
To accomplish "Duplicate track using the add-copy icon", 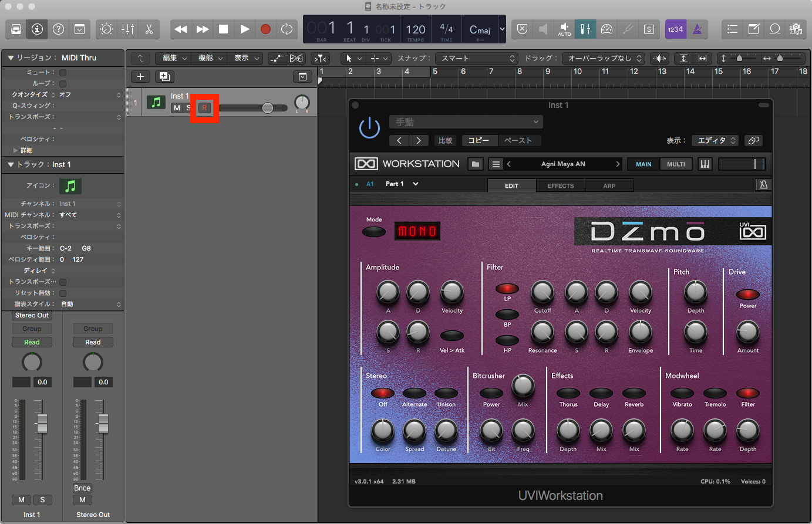I will tap(164, 76).
